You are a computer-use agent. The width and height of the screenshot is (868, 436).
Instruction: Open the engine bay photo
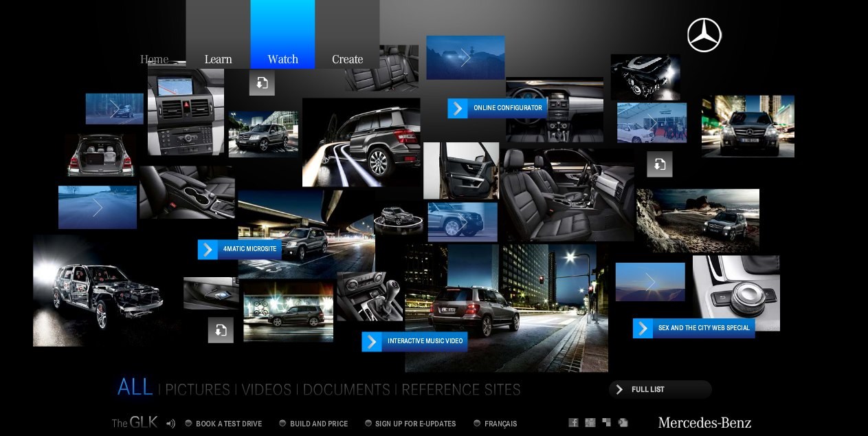point(645,77)
